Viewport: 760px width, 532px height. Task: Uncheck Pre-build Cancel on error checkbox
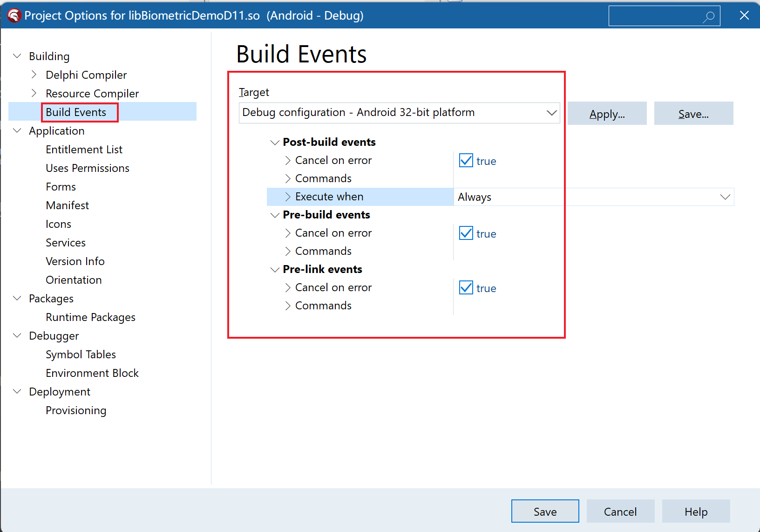466,233
